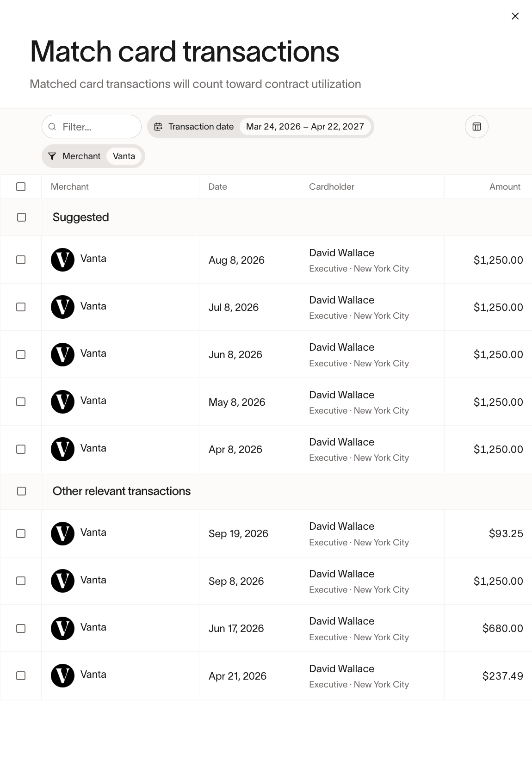Click the Suggested group heading
Viewport: 532px width, 780px height.
point(81,217)
